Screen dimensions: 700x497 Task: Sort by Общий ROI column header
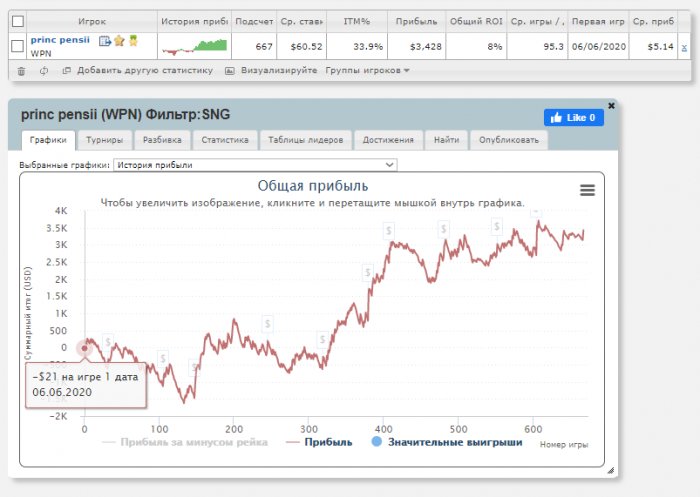click(x=476, y=21)
